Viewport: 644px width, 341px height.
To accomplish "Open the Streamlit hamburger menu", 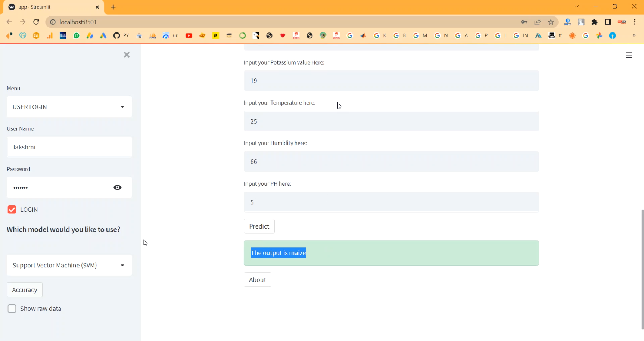I will coord(629,55).
